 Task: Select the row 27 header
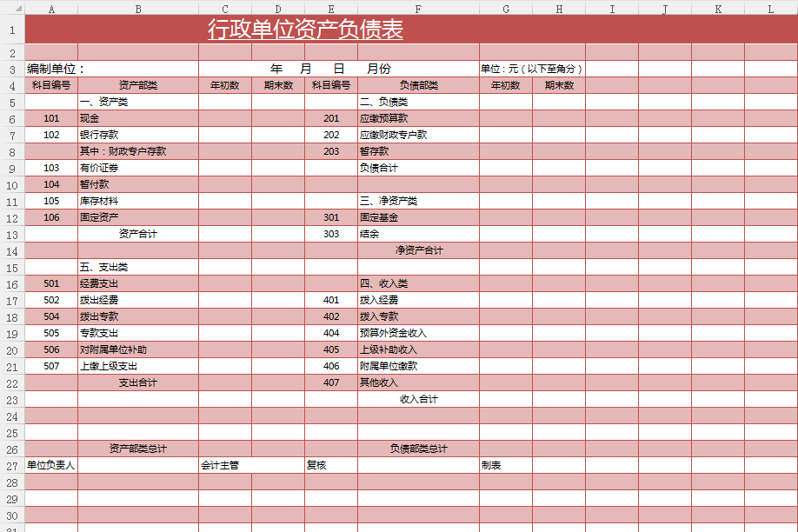pyautogui.click(x=12, y=465)
